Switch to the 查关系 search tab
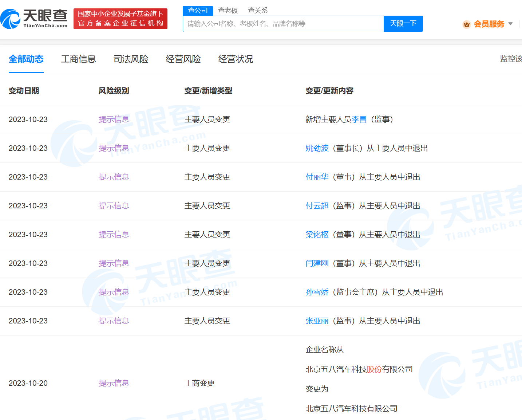The image size is (522, 420). pyautogui.click(x=257, y=11)
